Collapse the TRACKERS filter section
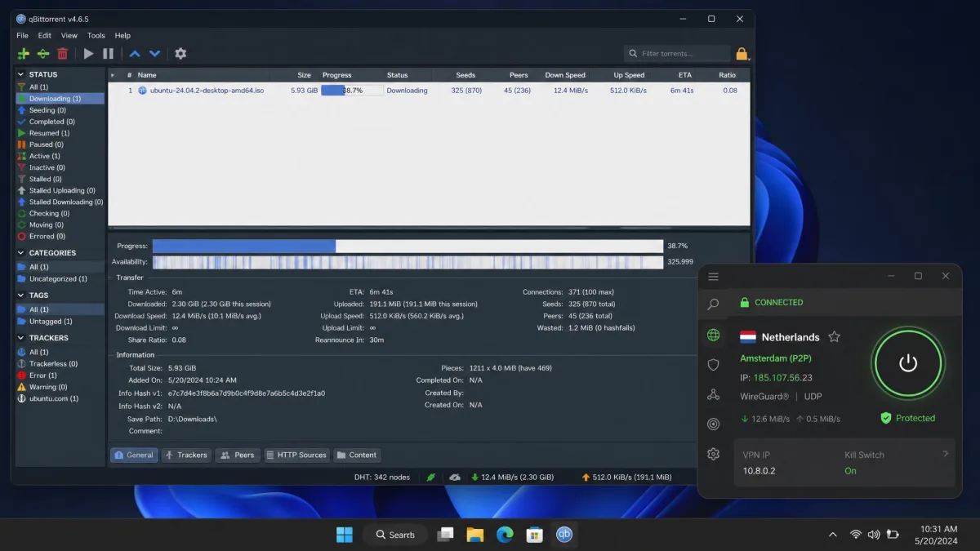This screenshot has width=980, height=551. [x=21, y=338]
